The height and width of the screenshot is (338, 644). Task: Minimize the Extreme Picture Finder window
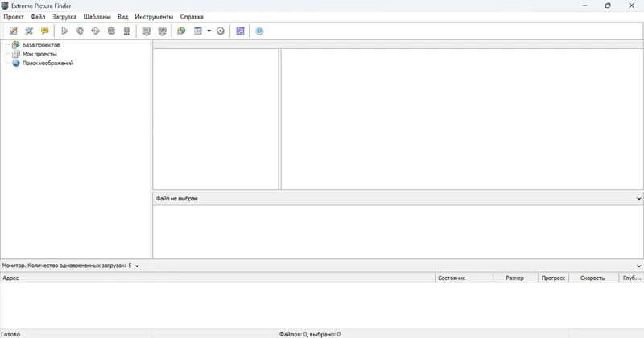[x=584, y=6]
